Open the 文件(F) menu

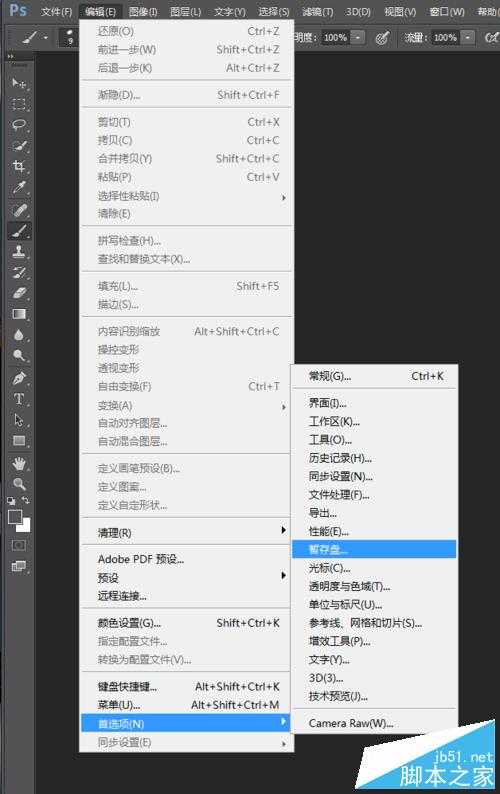56,11
